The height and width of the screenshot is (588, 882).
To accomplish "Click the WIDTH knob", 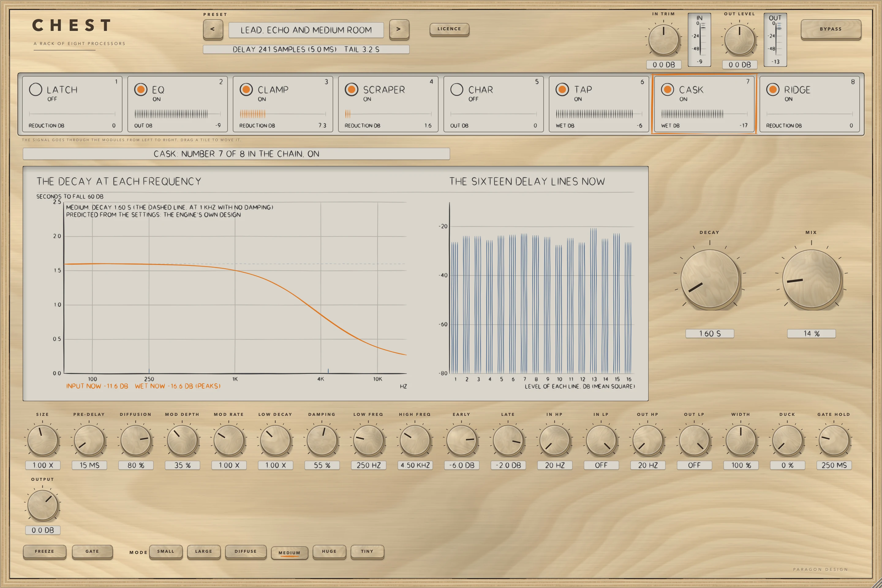I will pyautogui.click(x=741, y=440).
